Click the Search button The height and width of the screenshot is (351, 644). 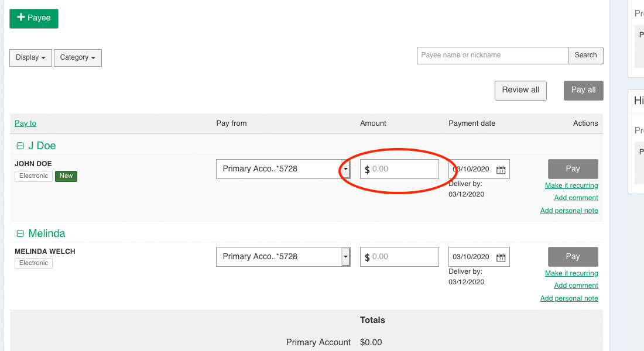pyautogui.click(x=585, y=56)
